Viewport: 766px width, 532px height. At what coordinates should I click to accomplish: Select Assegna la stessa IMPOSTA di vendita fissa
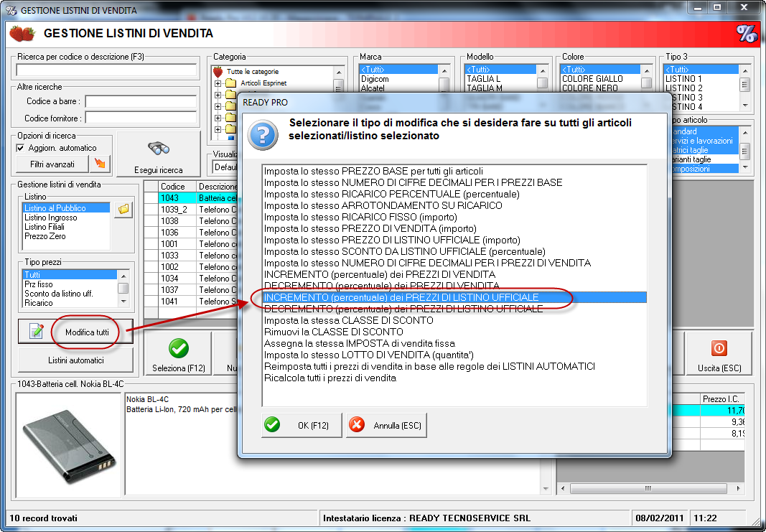click(x=360, y=343)
